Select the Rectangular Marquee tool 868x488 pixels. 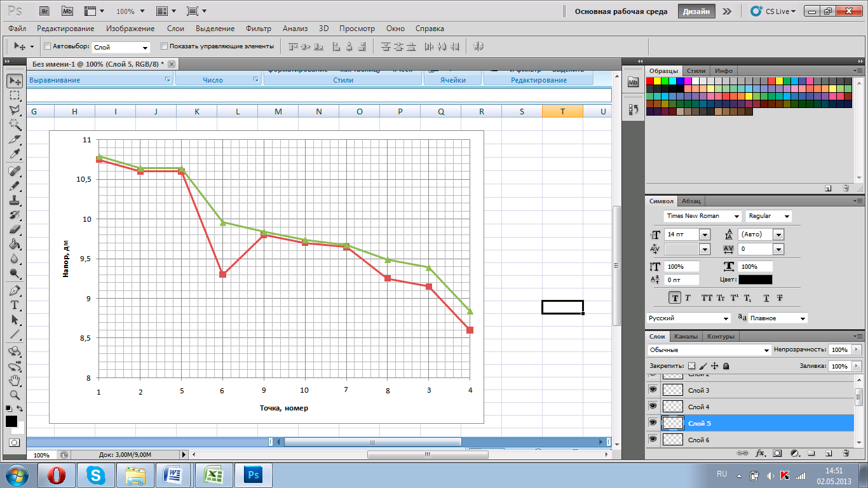click(15, 95)
